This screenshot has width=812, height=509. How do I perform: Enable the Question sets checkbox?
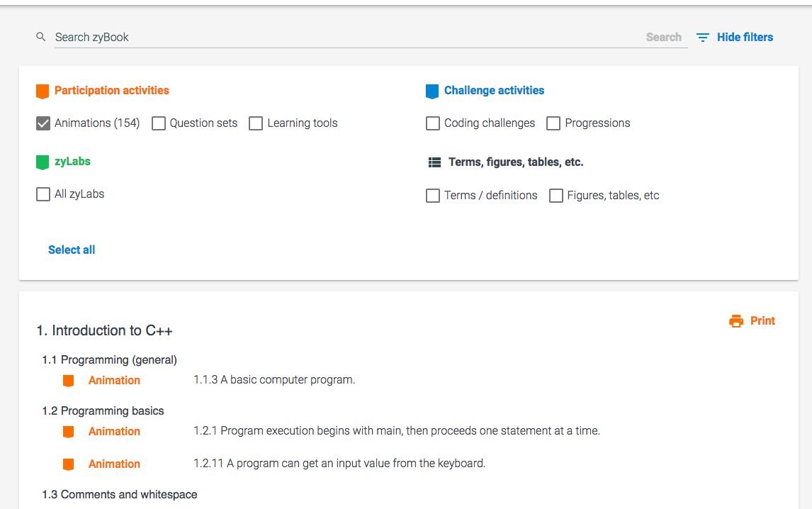(159, 123)
